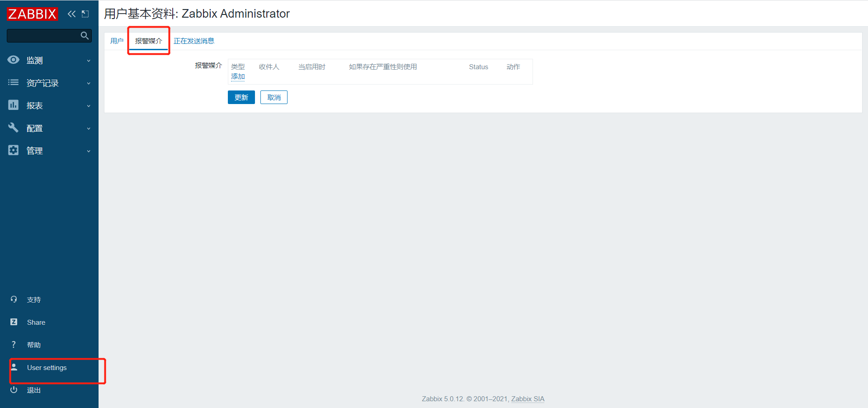Click the 取消 button
The image size is (868, 408).
pyautogui.click(x=274, y=97)
